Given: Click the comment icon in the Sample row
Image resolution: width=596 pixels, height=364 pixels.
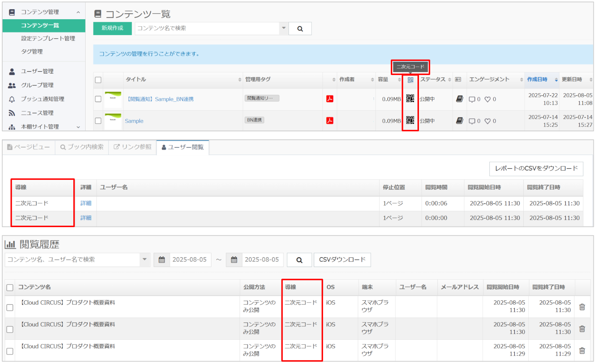Looking at the screenshot, I should (472, 121).
